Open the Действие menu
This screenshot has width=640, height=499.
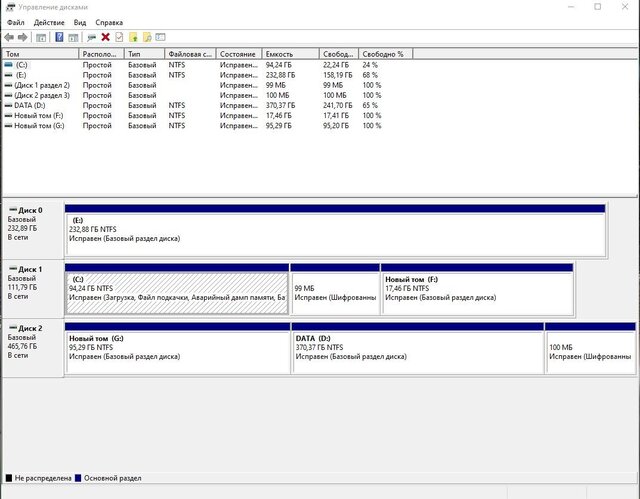pyautogui.click(x=49, y=22)
